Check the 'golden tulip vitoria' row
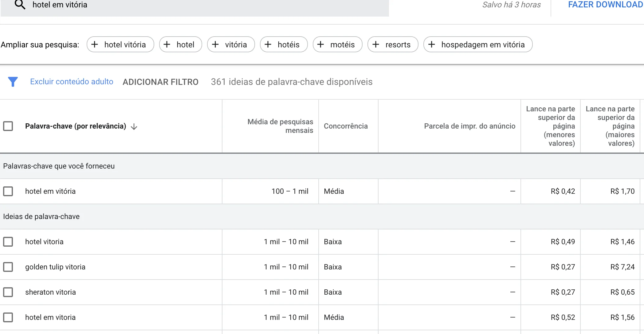 pyautogui.click(x=8, y=267)
